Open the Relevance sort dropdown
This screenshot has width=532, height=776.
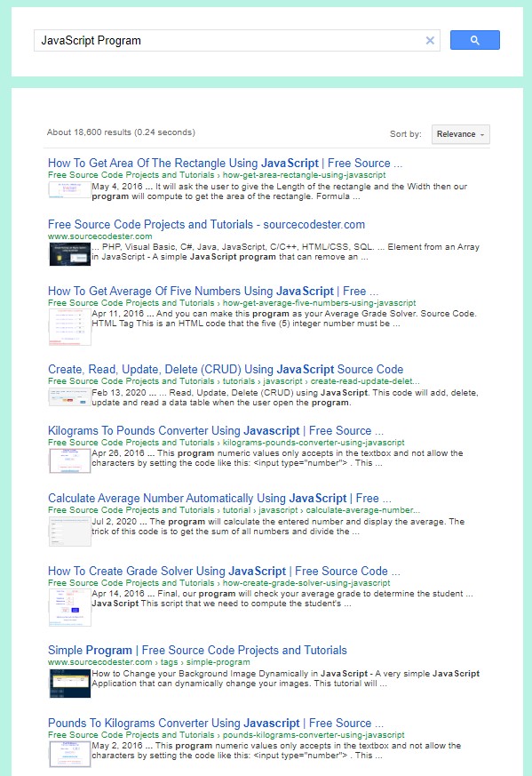(460, 134)
